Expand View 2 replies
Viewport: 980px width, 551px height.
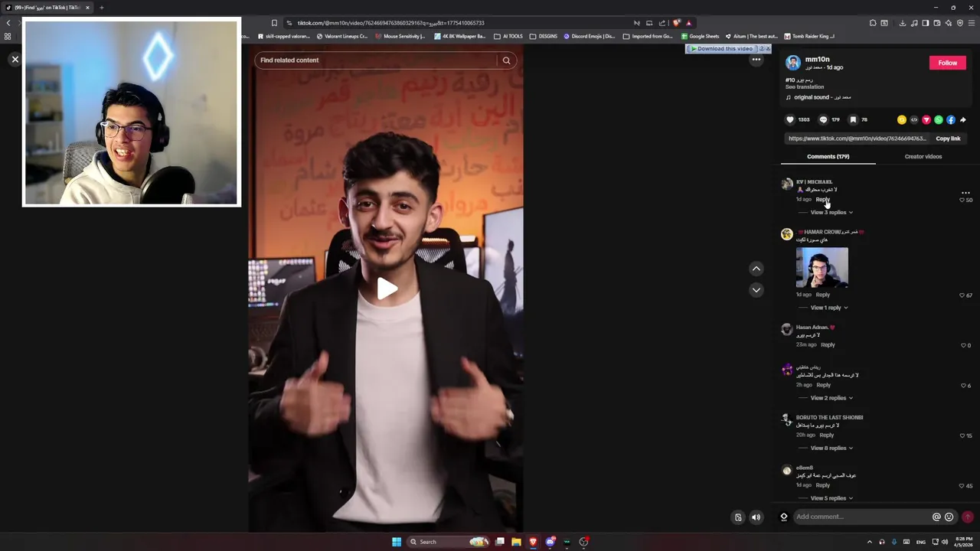point(831,398)
